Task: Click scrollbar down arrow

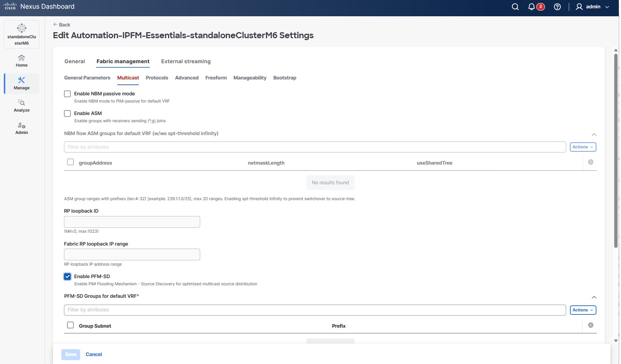Action: coord(616,341)
